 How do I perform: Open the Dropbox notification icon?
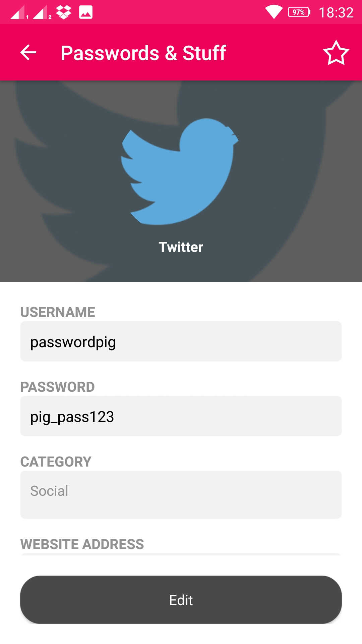click(x=64, y=12)
